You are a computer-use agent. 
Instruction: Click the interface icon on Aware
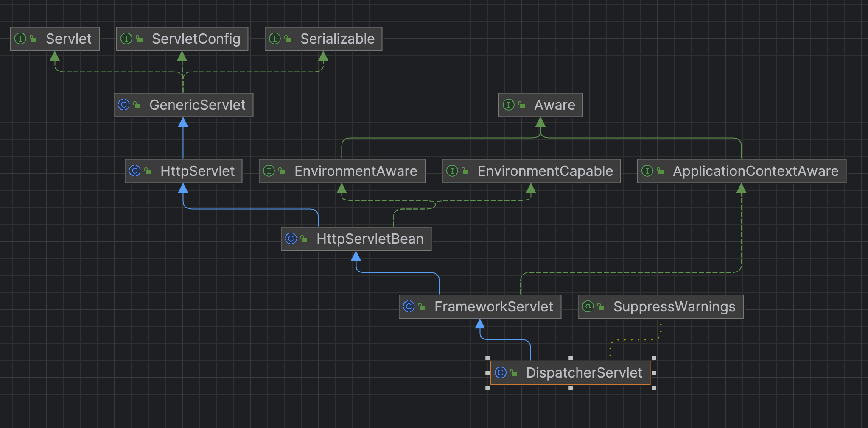coord(509,105)
